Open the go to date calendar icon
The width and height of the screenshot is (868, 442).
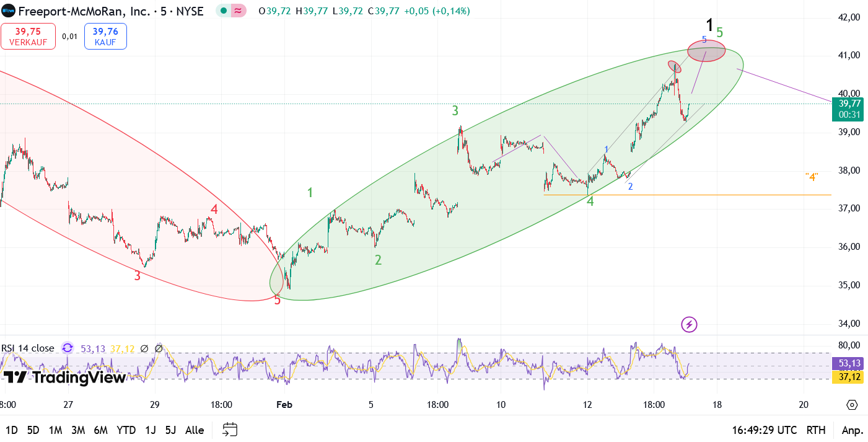pyautogui.click(x=230, y=430)
